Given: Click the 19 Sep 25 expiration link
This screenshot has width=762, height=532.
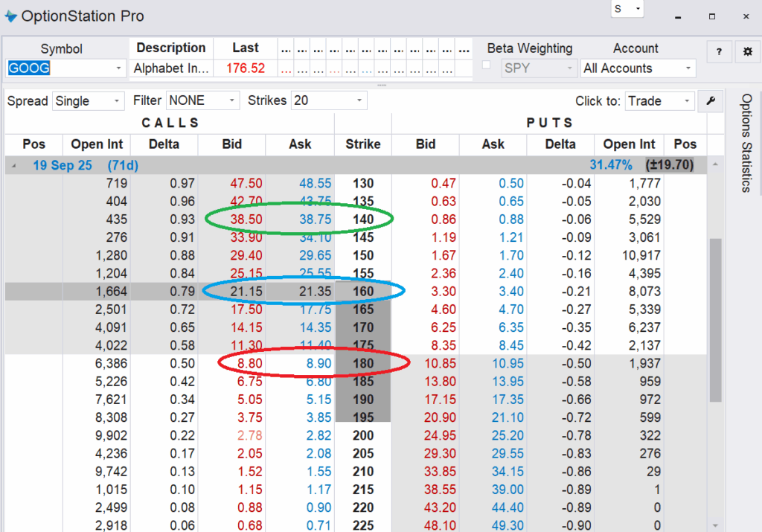Looking at the screenshot, I should coord(63,166).
